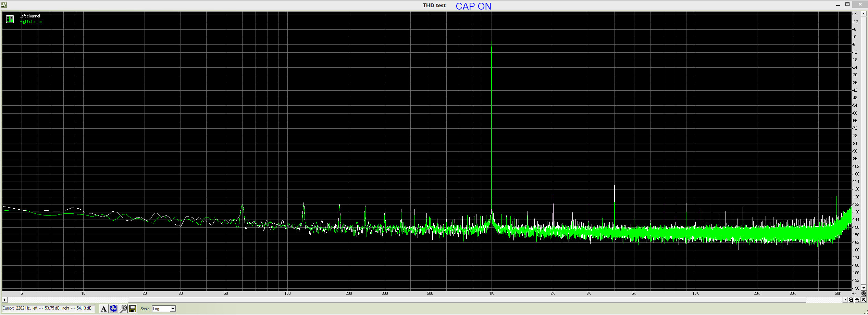
Task: Save the spectrum with the floppy disk icon
Action: pyautogui.click(x=133, y=309)
